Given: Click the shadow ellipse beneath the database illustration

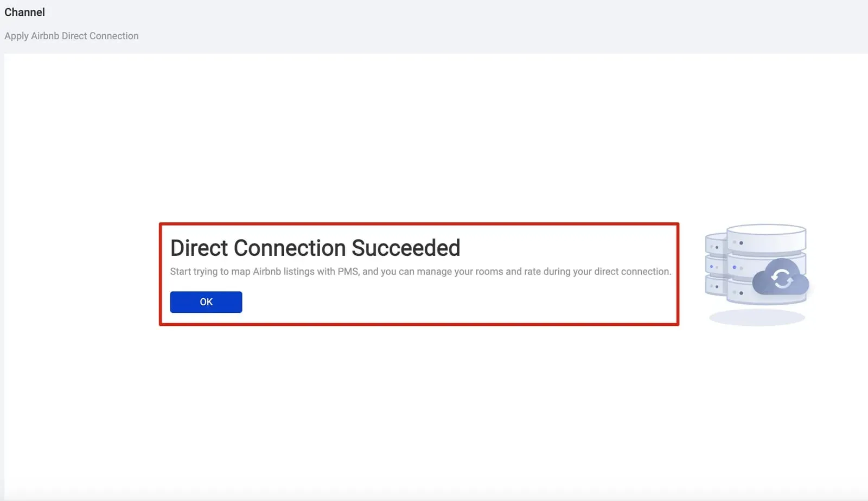Looking at the screenshot, I should pyautogui.click(x=756, y=317).
